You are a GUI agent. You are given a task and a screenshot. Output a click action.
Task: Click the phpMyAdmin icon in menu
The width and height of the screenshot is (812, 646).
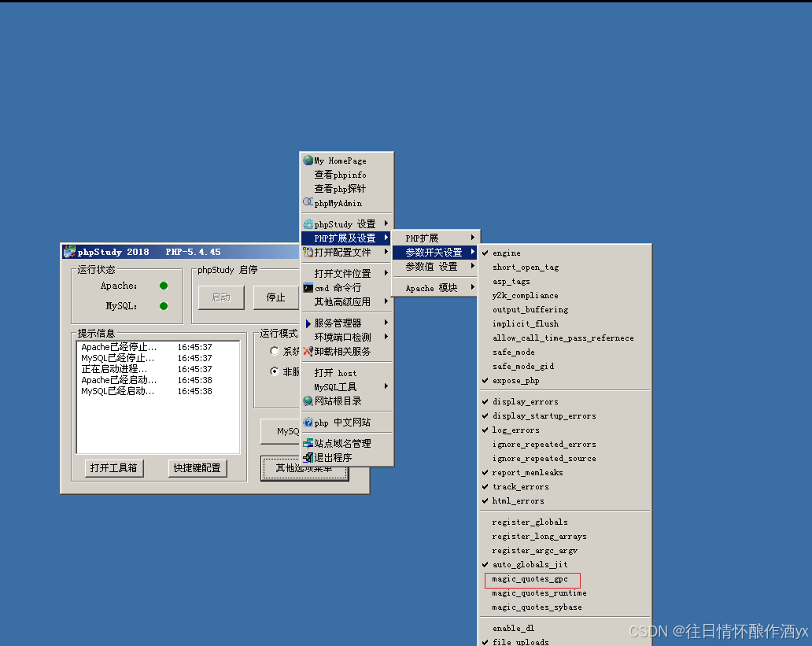point(308,202)
